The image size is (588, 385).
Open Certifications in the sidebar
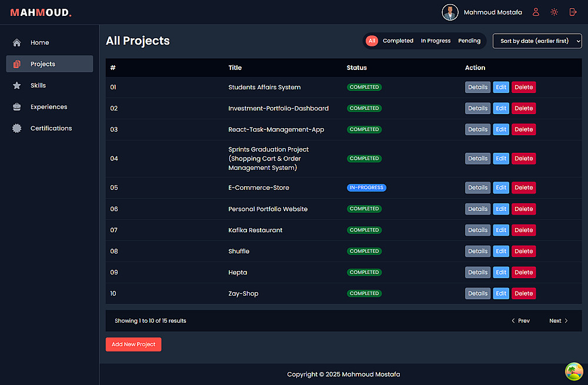[49, 128]
